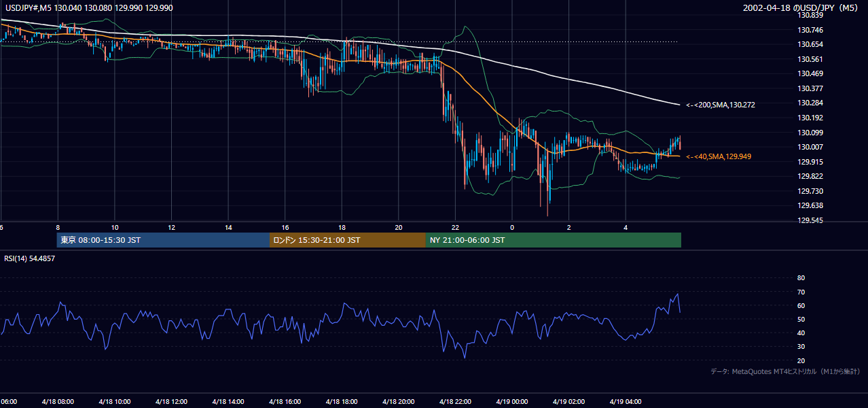Image resolution: width=868 pixels, height=408 pixels.
Task: Click the 4/18 20:00 time axis label
Action: click(x=399, y=402)
